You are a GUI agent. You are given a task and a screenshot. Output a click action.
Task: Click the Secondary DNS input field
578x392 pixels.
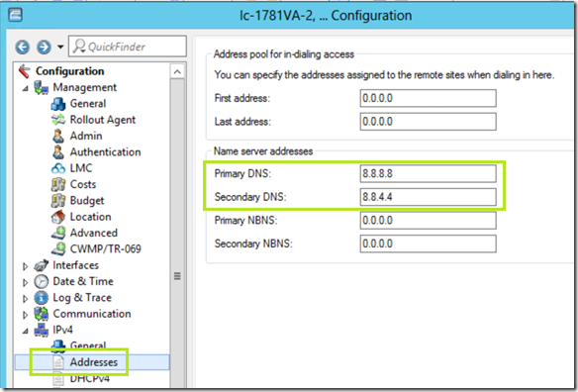pos(428,197)
